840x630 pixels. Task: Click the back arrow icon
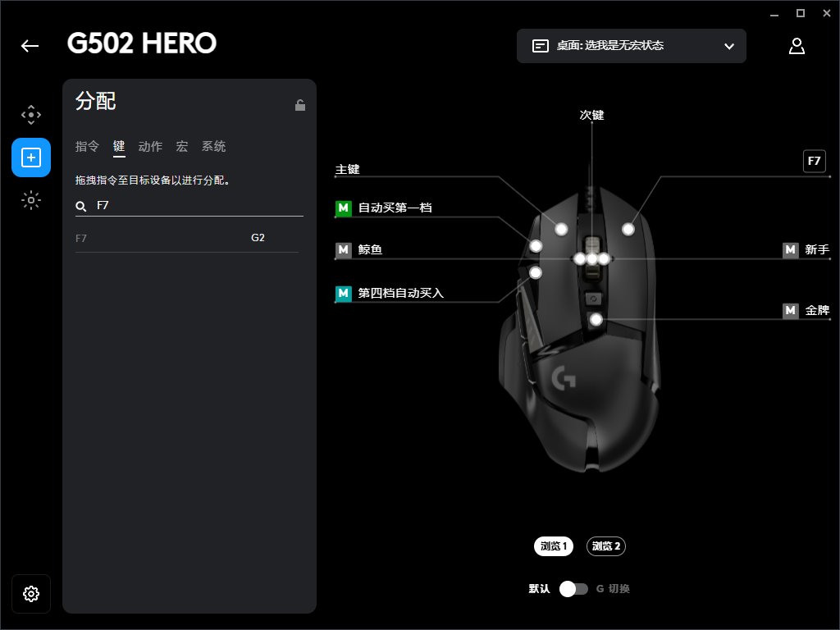click(30, 46)
